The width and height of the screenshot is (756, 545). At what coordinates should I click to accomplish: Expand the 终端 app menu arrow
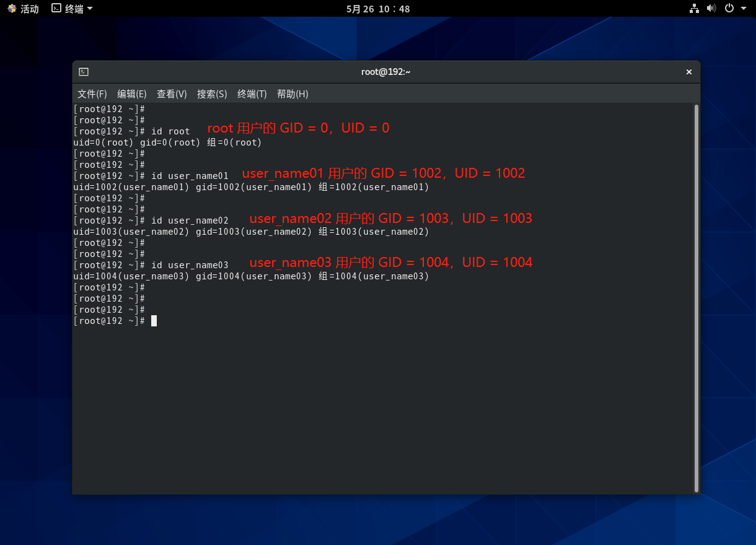[90, 9]
